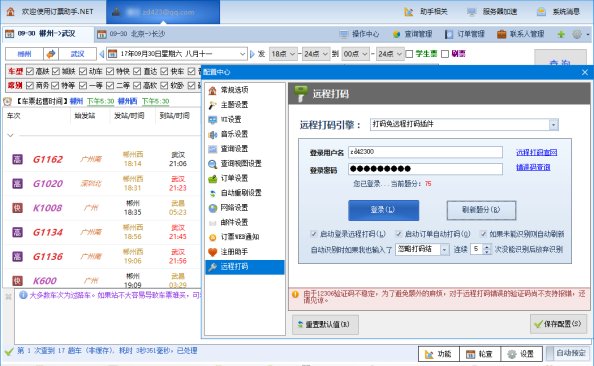
Task: Uncheck the 动车 train type checkbox
Action: (x=83, y=71)
